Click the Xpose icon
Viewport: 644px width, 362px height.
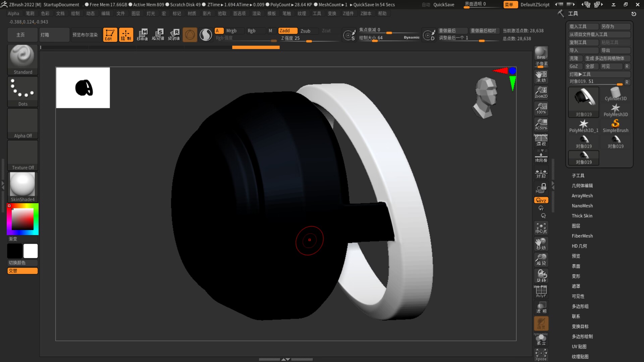(541, 355)
